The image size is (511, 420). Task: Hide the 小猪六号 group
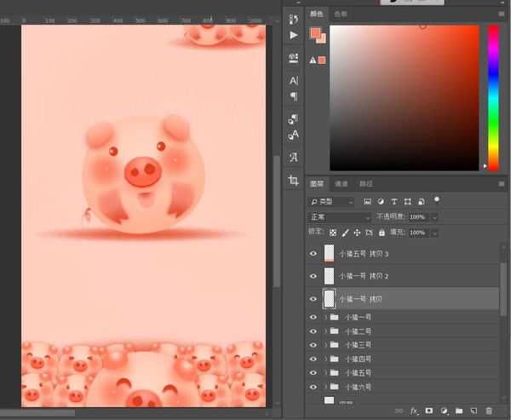313,387
